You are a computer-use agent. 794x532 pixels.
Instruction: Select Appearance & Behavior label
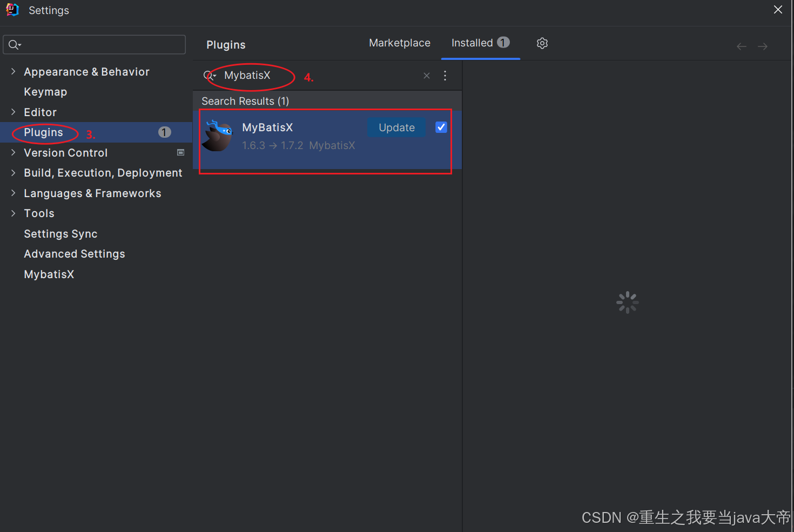[x=86, y=72]
